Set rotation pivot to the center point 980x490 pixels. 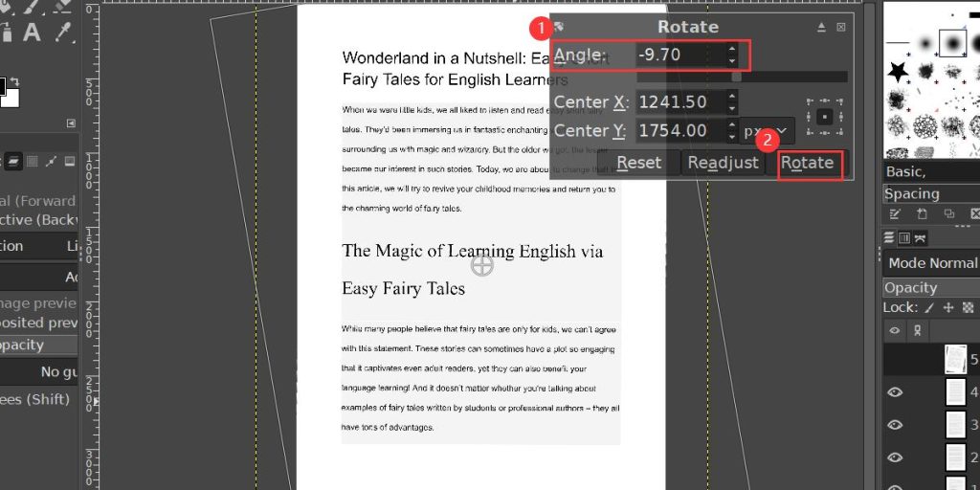tap(825, 116)
